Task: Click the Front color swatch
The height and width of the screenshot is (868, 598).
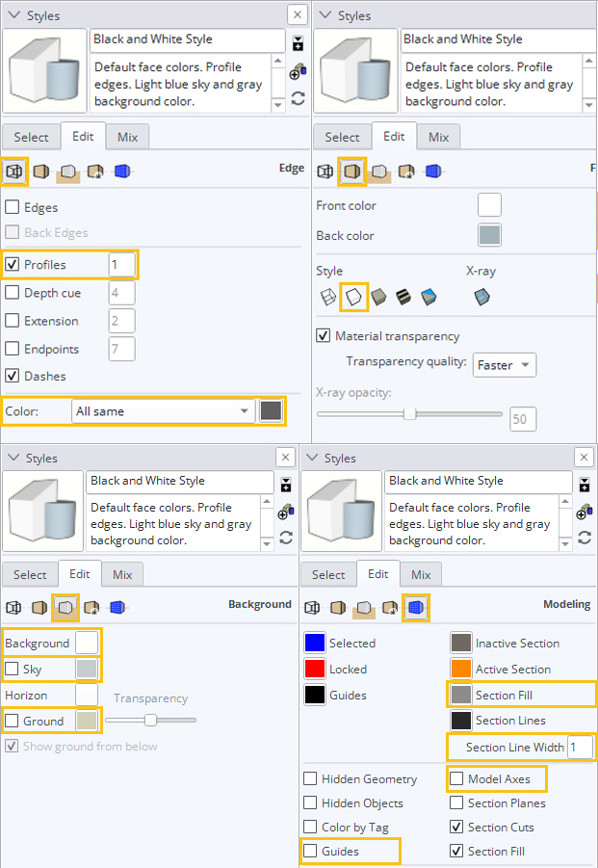Action: [490, 205]
